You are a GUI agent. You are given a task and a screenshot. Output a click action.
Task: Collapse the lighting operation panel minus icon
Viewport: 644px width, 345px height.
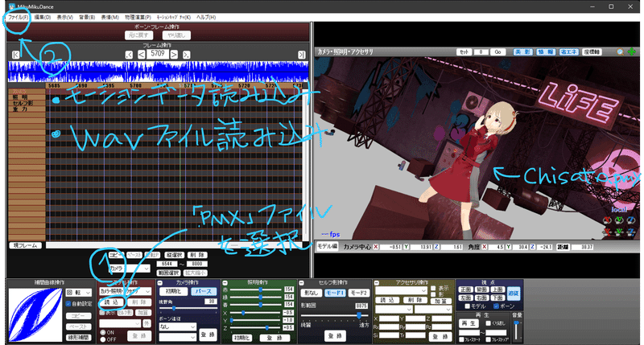[225, 283]
